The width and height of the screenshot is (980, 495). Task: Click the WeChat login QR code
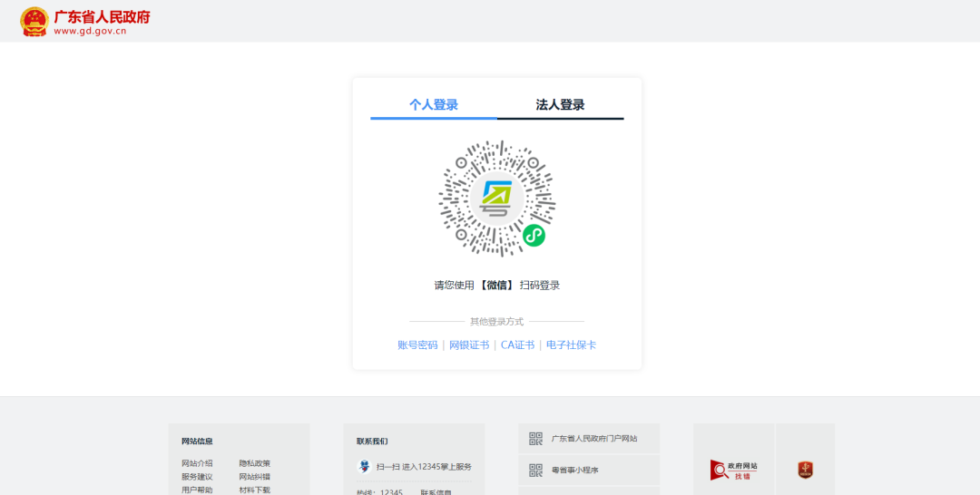tap(497, 199)
